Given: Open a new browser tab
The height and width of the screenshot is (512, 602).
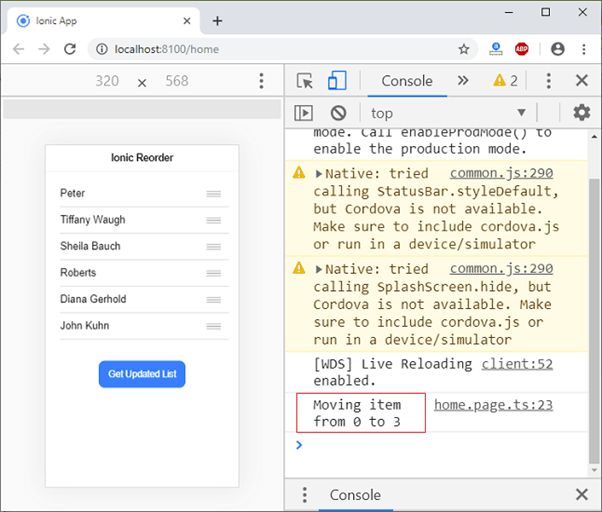Looking at the screenshot, I should coord(218,21).
